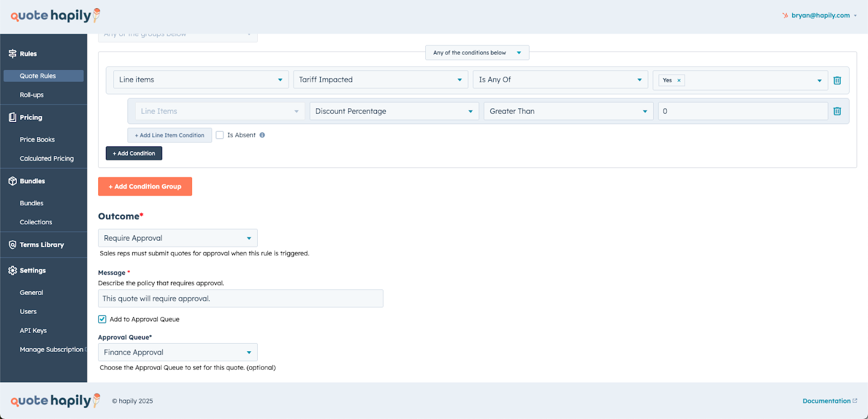Click the Add Condition Group button
Image resolution: width=868 pixels, height=419 pixels.
pyautogui.click(x=145, y=186)
